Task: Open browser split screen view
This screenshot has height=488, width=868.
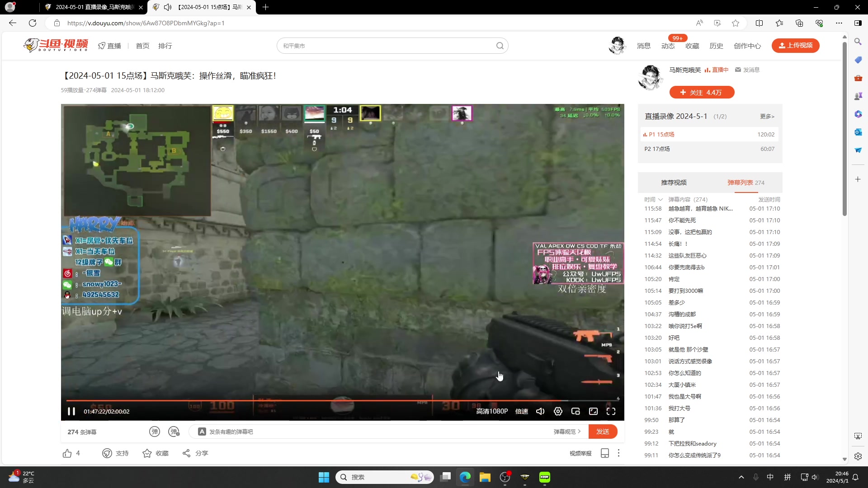Action: (759, 23)
